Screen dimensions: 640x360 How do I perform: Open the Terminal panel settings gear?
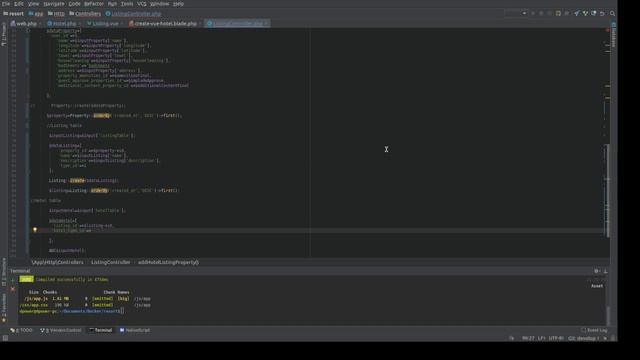tap(596, 271)
